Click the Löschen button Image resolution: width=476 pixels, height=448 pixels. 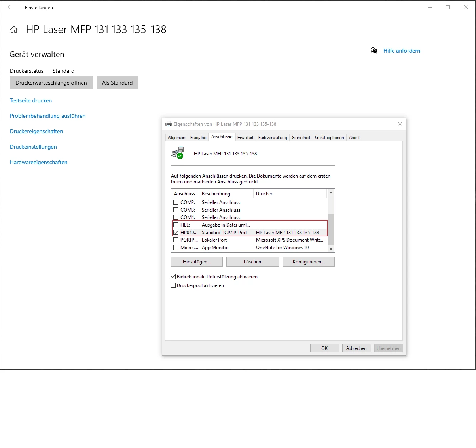(x=252, y=262)
